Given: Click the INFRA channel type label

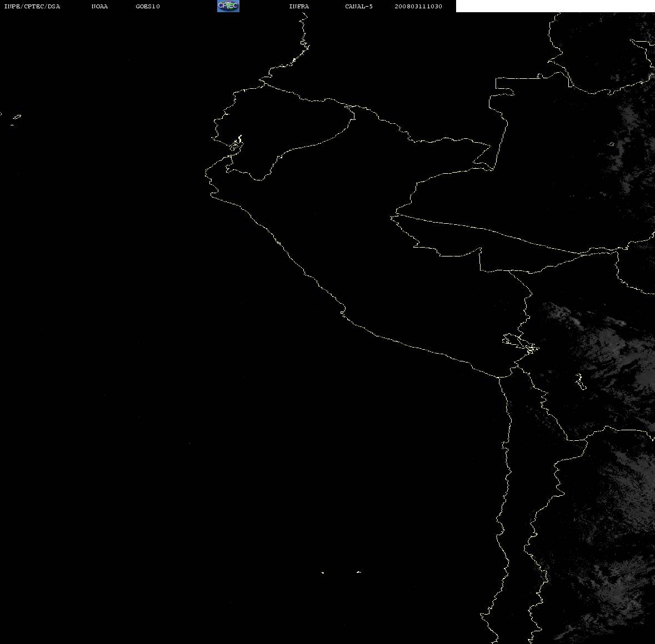Looking at the screenshot, I should pyautogui.click(x=299, y=6).
